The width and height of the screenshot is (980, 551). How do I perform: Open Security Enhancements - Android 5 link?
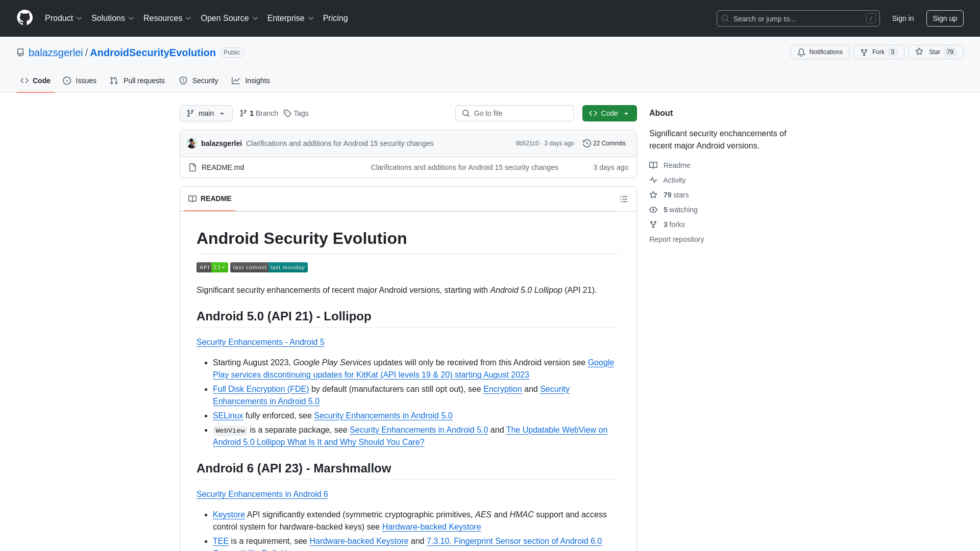point(260,342)
